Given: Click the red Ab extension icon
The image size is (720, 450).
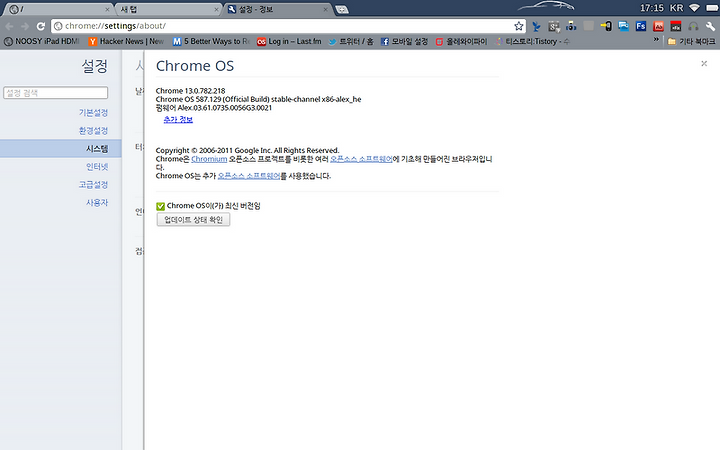Looking at the screenshot, I should (658, 26).
